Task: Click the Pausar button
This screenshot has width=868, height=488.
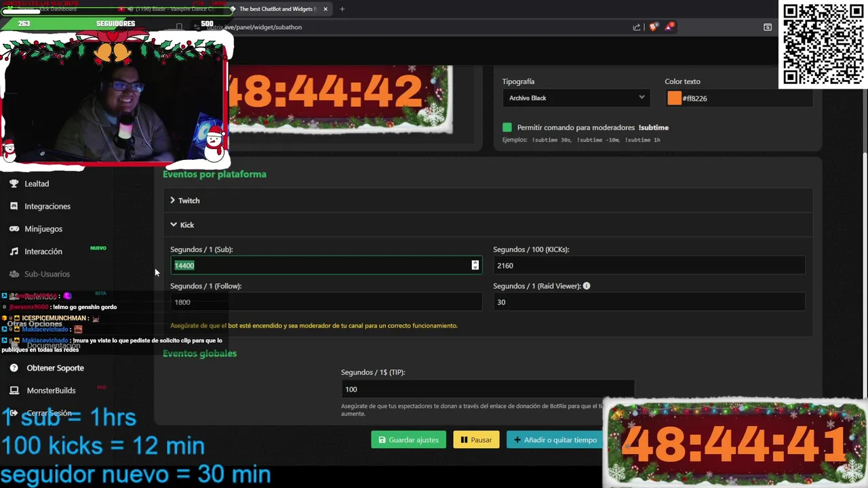Action: click(476, 440)
